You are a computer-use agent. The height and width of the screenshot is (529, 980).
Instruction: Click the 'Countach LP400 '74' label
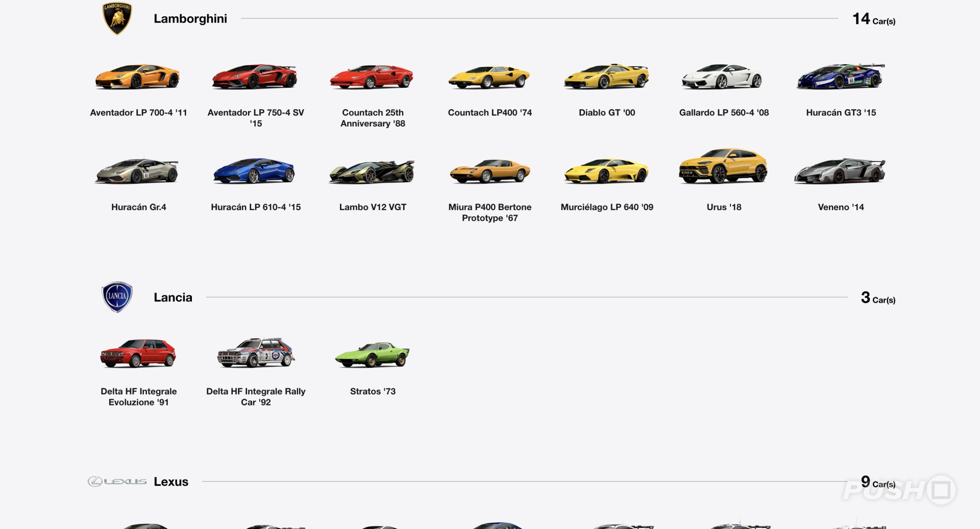click(x=490, y=112)
